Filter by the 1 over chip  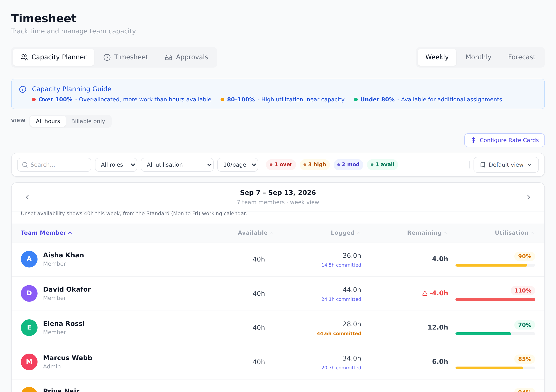pos(281,165)
